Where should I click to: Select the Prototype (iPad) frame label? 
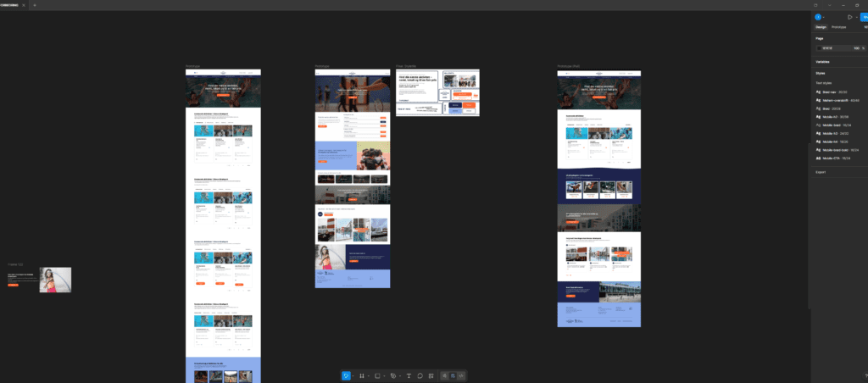pos(569,66)
